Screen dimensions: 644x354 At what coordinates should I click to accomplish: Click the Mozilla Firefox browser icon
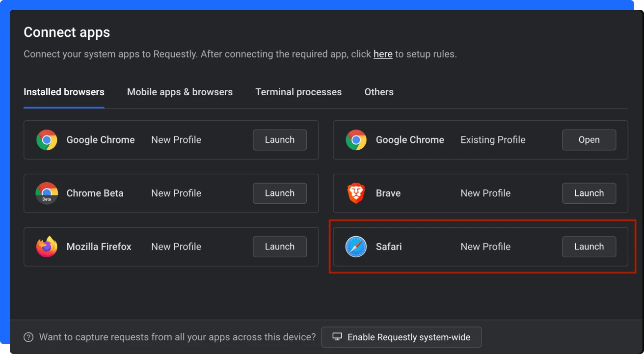47,246
